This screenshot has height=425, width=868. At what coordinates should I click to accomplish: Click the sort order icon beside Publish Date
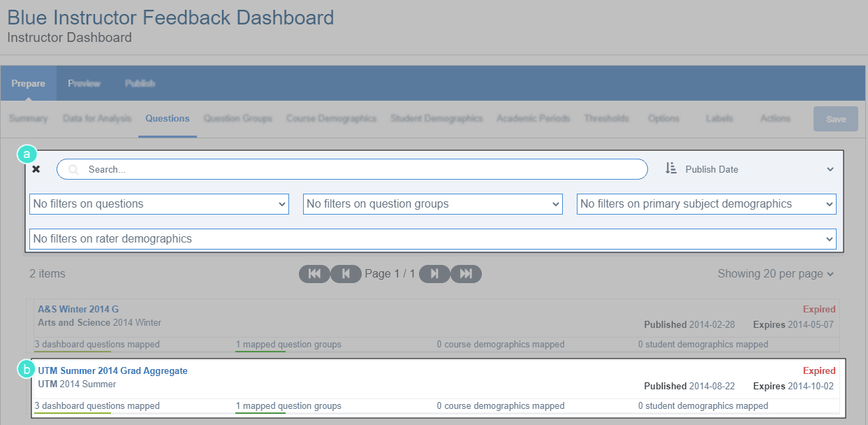(x=671, y=168)
